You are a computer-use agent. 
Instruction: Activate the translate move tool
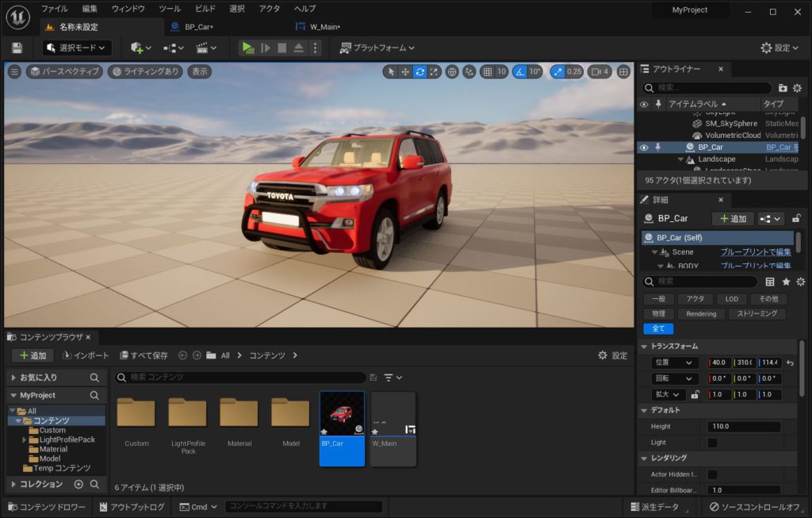click(405, 72)
